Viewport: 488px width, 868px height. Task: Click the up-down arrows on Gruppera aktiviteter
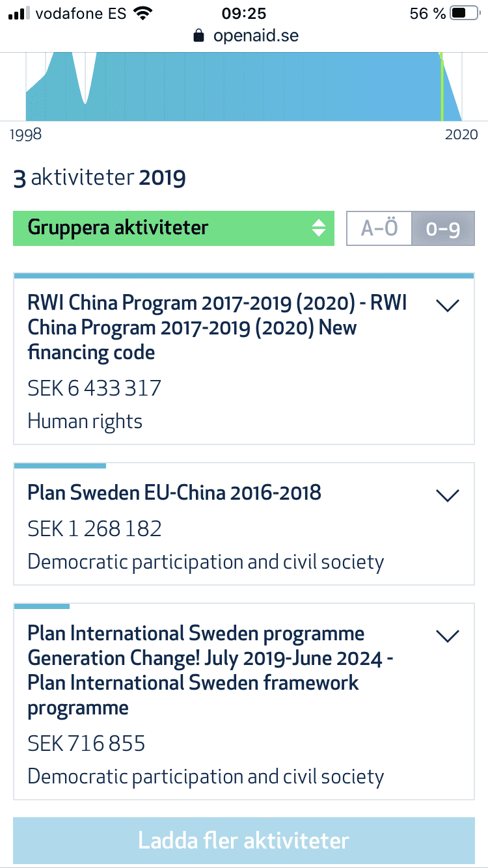click(x=318, y=228)
